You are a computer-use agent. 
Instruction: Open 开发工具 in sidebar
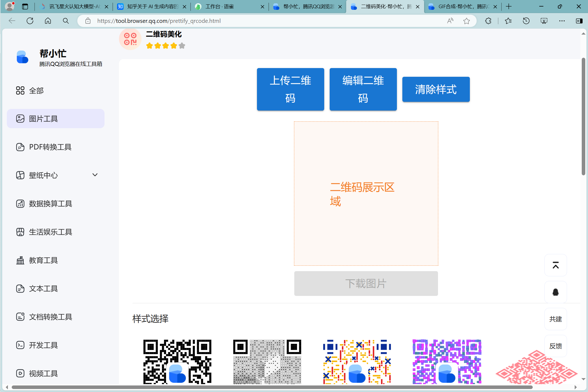56,345
